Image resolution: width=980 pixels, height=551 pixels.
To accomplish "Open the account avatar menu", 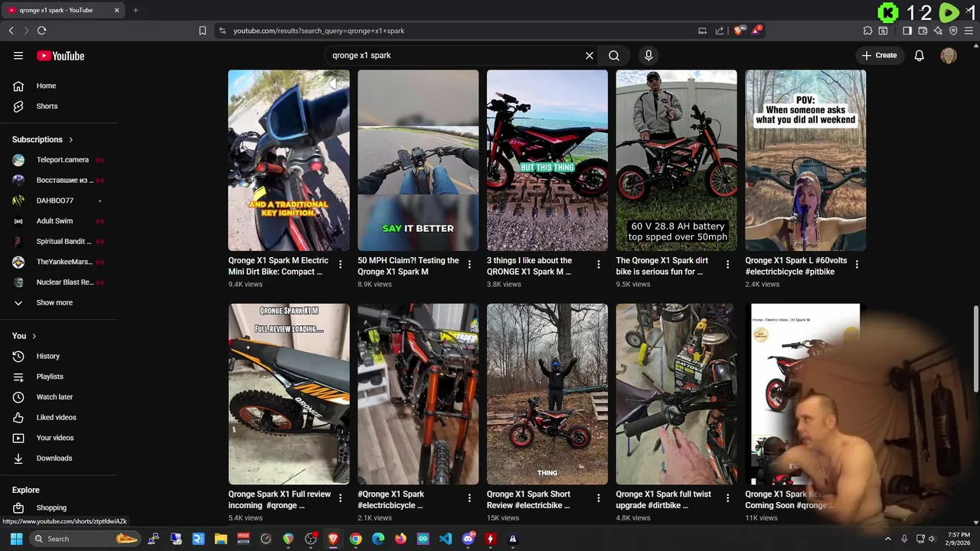I will point(949,56).
